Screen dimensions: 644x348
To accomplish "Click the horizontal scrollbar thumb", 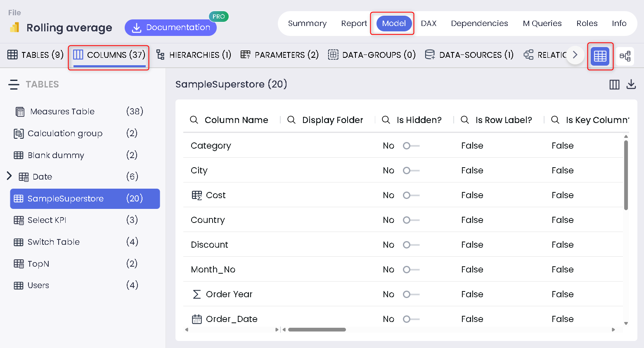I will tap(317, 329).
